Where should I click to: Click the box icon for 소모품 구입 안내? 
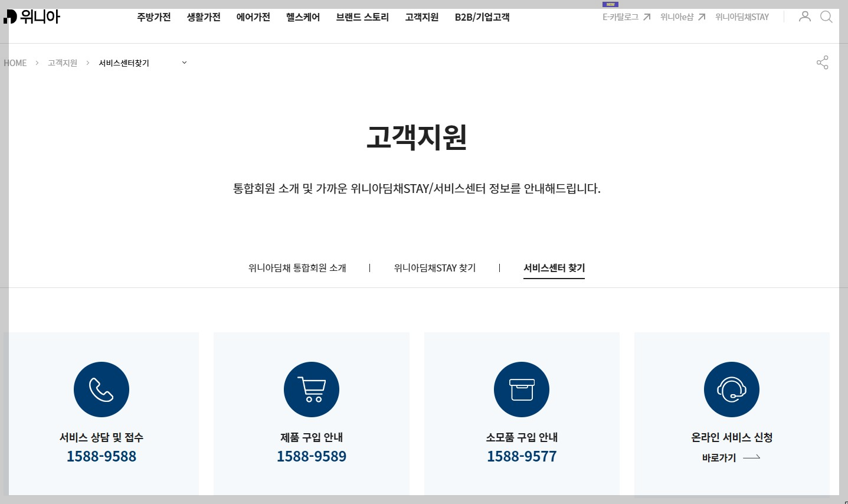[522, 390]
